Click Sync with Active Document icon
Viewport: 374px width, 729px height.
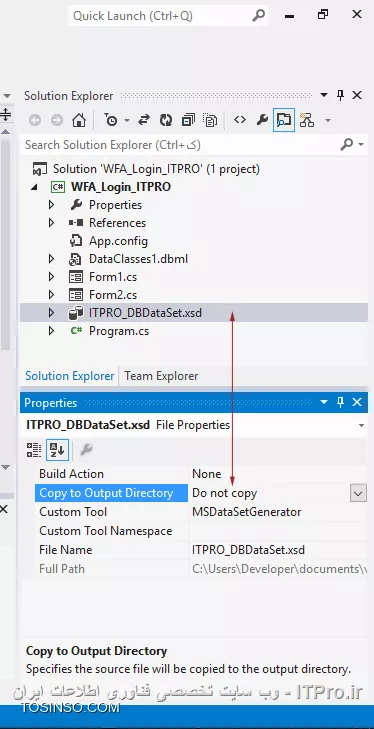(144, 120)
